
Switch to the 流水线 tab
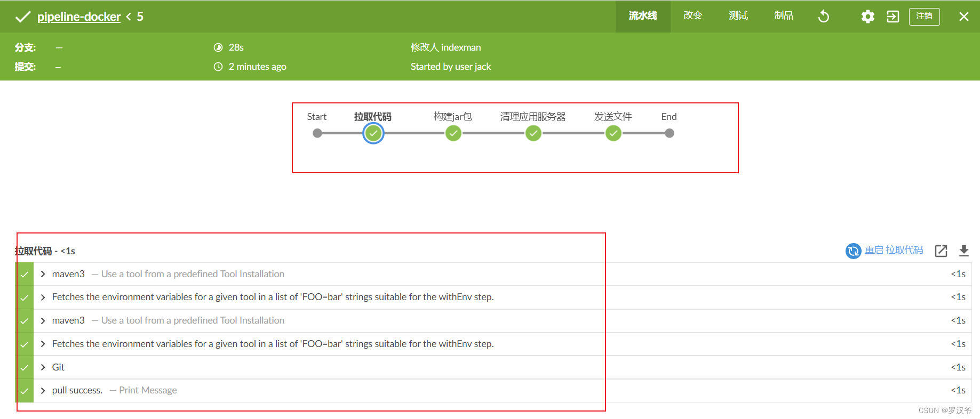643,16
